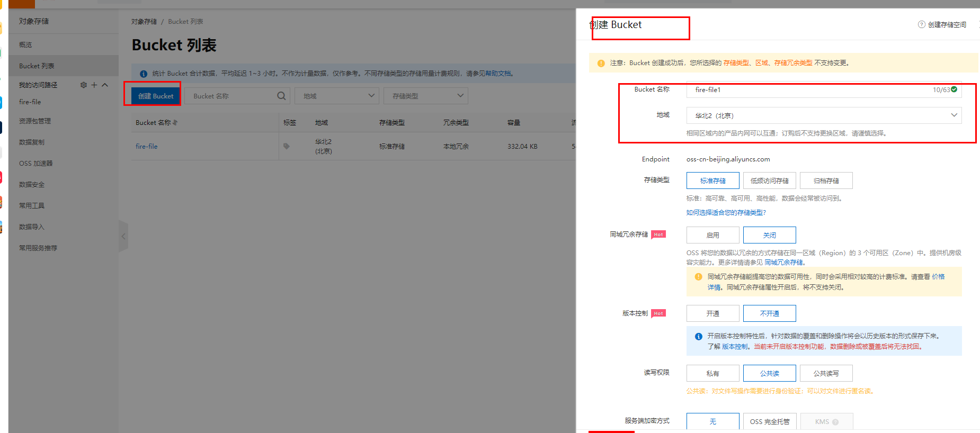Click the info icon in the blue statistics banner

144,74
